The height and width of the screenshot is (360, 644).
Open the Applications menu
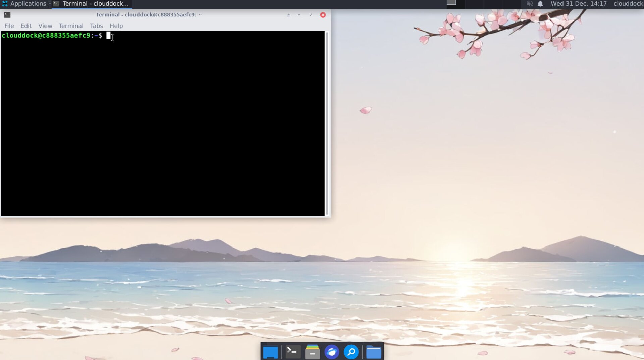24,4
